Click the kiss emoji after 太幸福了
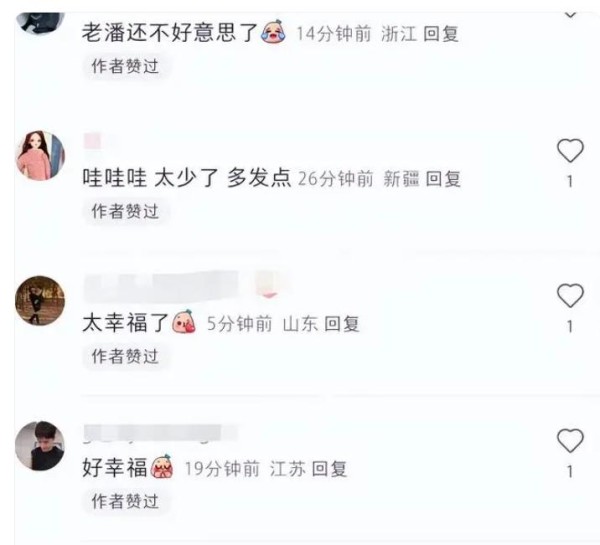 click(184, 321)
